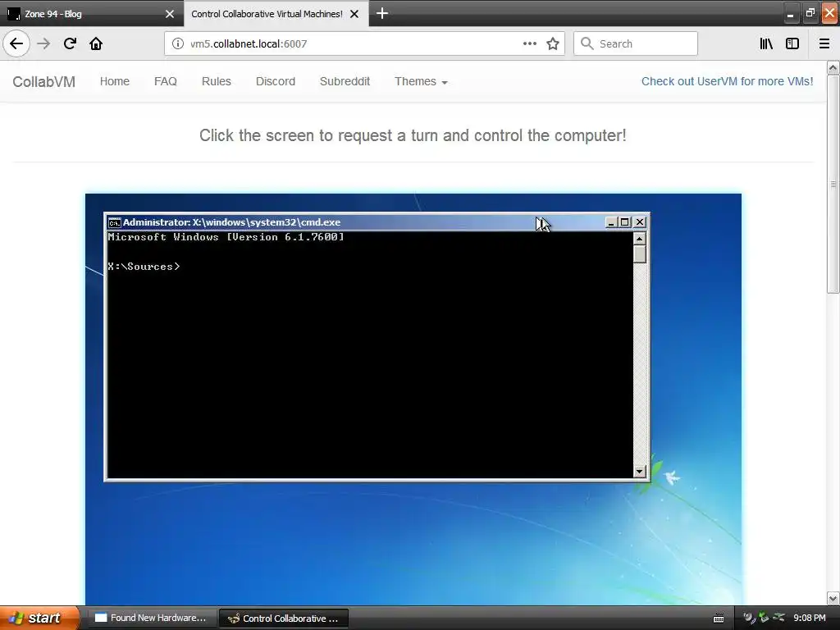Click the cmd window scrollbar thumb

point(639,254)
